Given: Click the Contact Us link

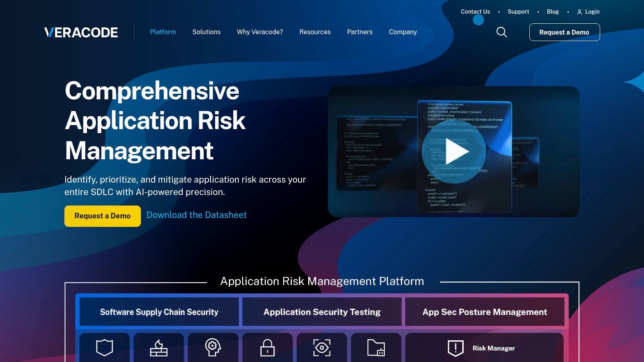Looking at the screenshot, I should pyautogui.click(x=475, y=12).
